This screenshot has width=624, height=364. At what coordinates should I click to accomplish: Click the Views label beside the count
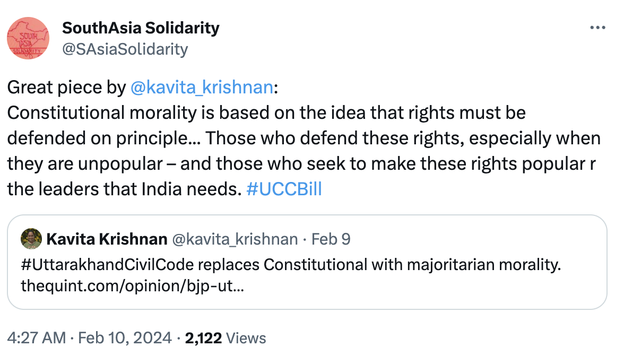[246, 338]
